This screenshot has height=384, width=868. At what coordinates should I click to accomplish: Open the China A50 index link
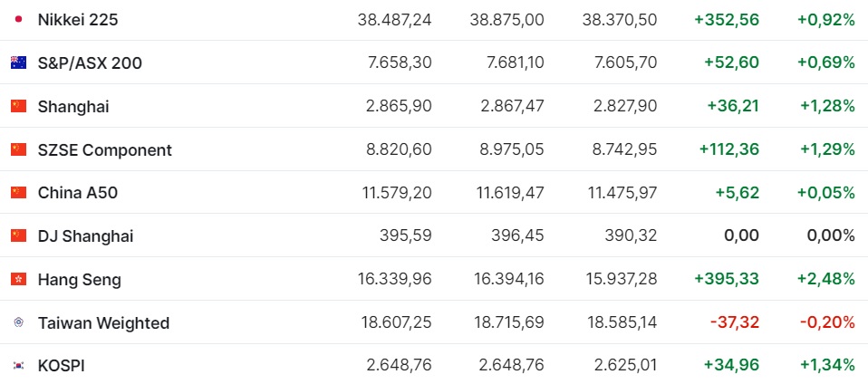coord(78,193)
